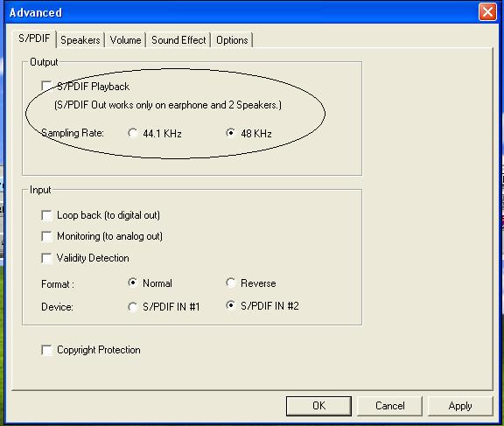Select device S/PDIF IN #1
Viewport: 504px width, 426px height.
pyautogui.click(x=132, y=307)
